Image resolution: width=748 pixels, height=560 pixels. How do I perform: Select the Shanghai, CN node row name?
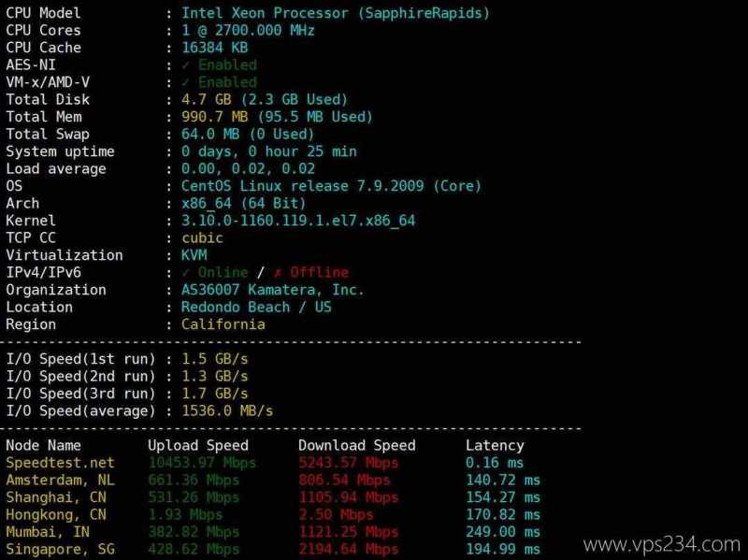point(56,497)
